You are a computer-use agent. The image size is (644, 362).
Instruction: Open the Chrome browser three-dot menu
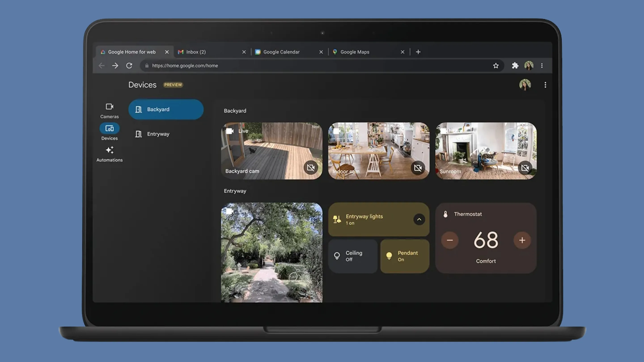tap(542, 66)
